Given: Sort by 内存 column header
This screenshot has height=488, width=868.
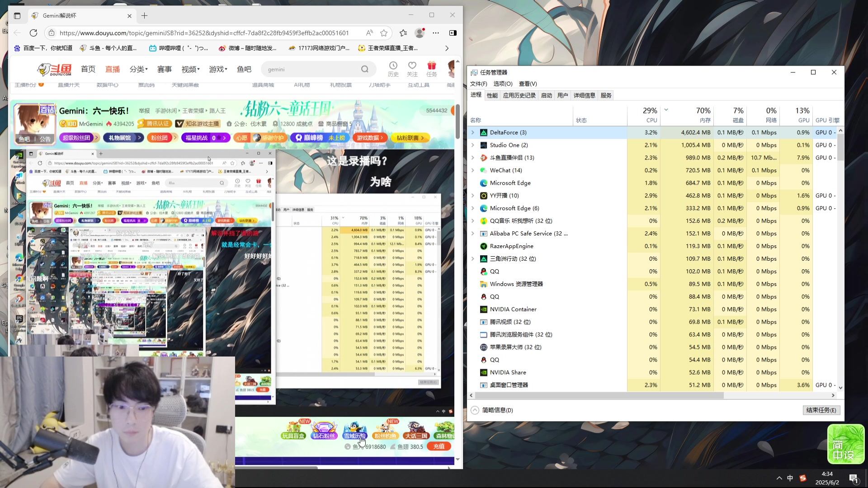Looking at the screenshot, I should point(687,115).
